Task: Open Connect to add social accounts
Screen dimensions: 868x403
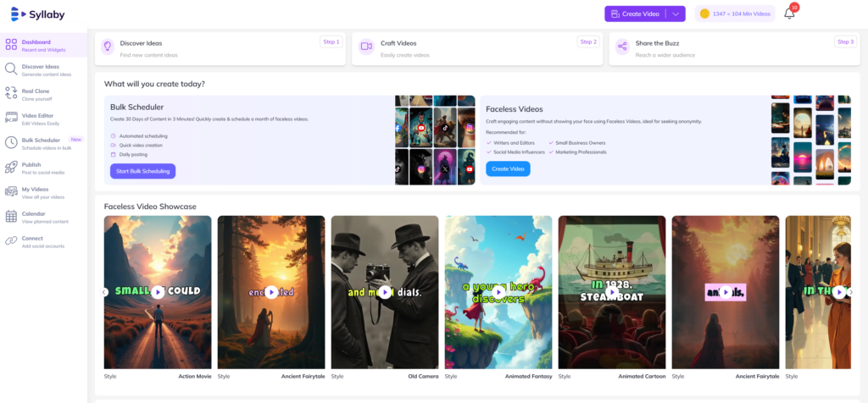Action: 32,241
